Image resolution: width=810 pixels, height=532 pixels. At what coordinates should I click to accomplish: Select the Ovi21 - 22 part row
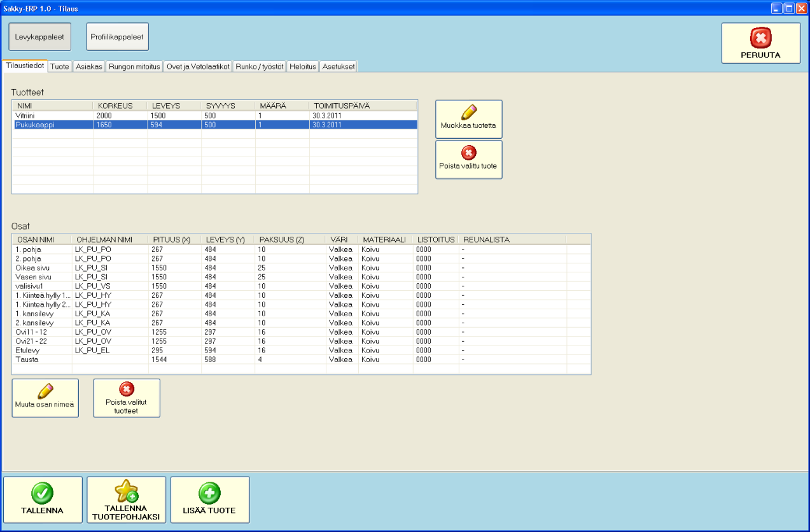(302, 341)
